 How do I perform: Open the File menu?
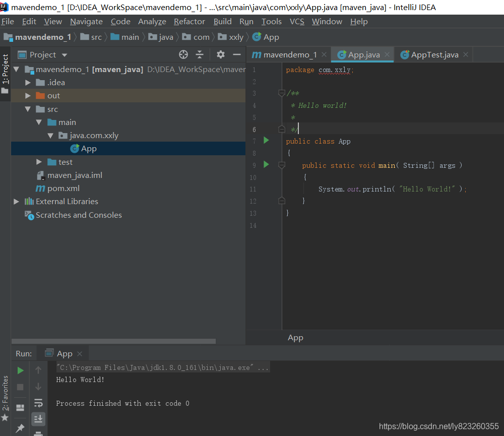8,22
